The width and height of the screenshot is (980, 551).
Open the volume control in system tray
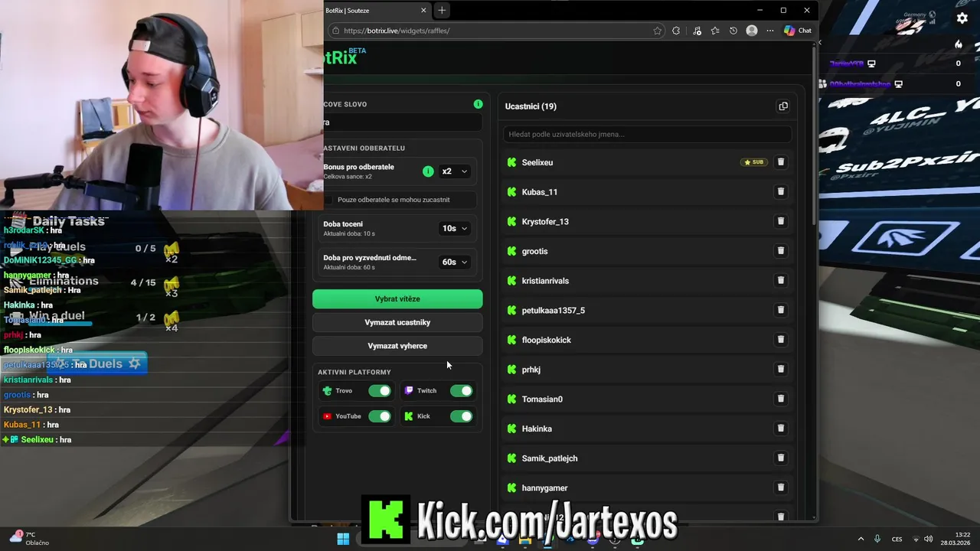(929, 539)
